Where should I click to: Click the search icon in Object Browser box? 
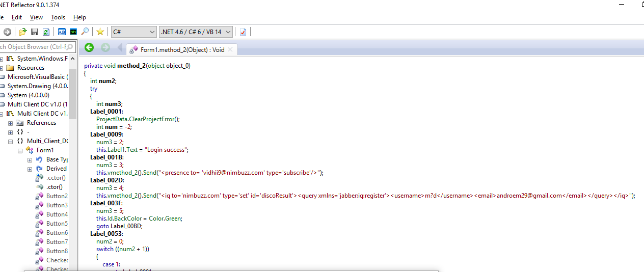71,46
